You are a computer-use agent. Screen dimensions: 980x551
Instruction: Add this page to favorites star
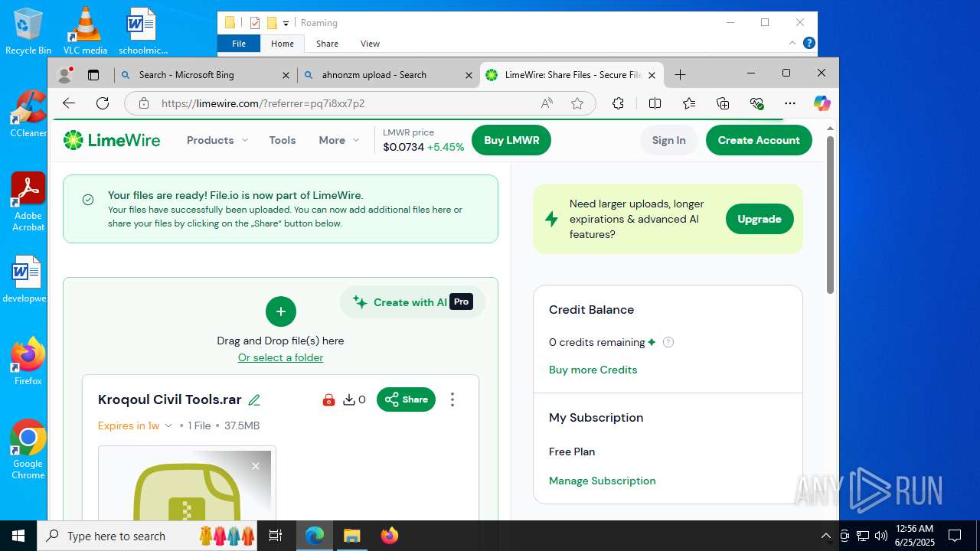click(x=577, y=103)
